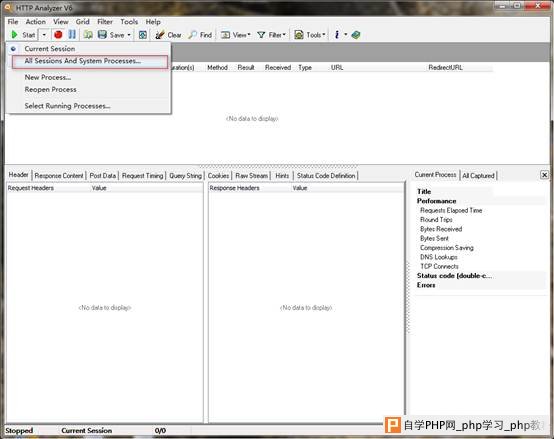554x439 pixels.
Task: Click the red Stop capture icon
Action: click(58, 35)
